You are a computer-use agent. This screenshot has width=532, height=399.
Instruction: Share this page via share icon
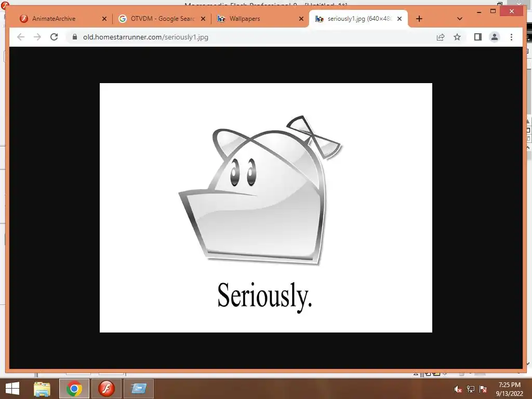[x=441, y=37]
